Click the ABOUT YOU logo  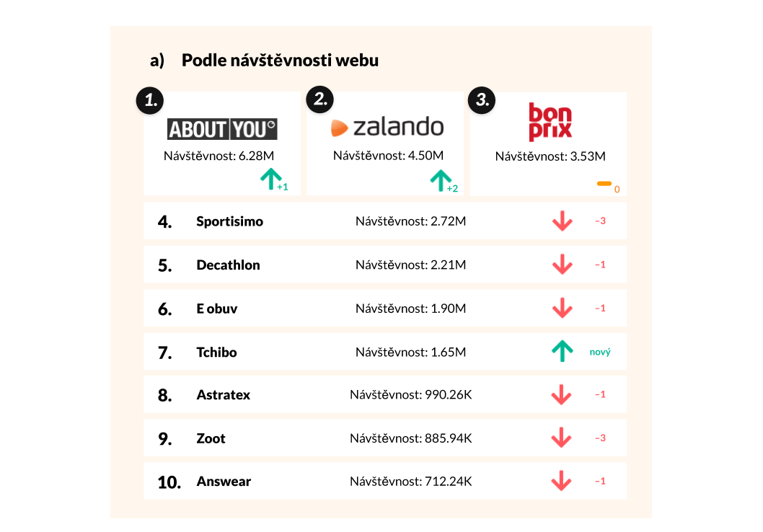[x=222, y=129]
